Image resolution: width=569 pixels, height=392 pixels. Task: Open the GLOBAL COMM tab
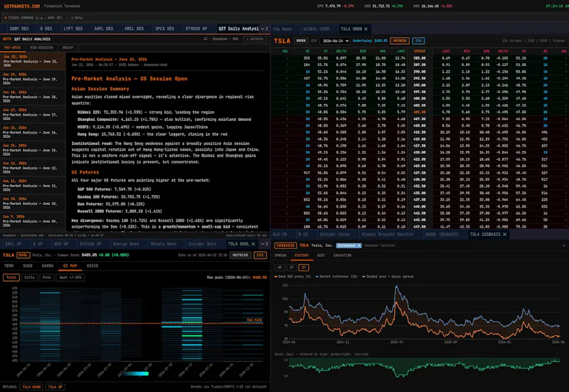tap(316, 29)
